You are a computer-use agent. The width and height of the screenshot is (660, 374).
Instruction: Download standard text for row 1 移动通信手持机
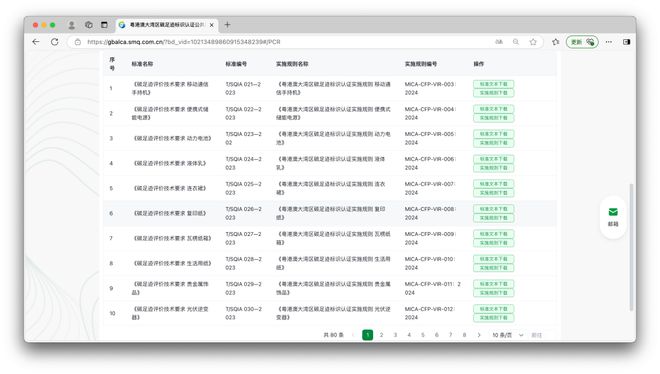[493, 84]
